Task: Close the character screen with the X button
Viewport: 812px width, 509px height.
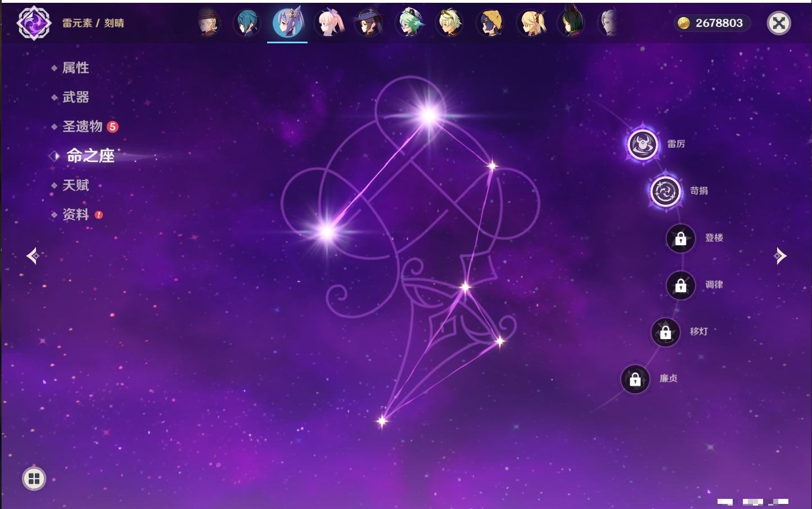Action: [779, 23]
